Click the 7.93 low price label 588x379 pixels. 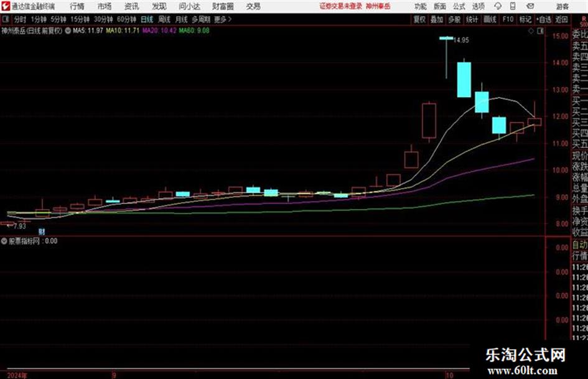tap(19, 226)
